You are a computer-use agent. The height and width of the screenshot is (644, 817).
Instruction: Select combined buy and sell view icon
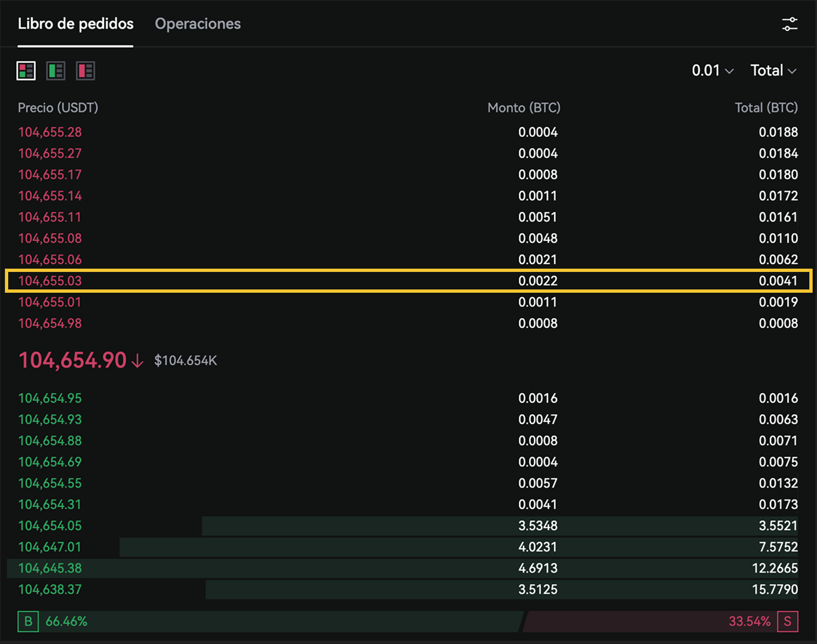[26, 71]
